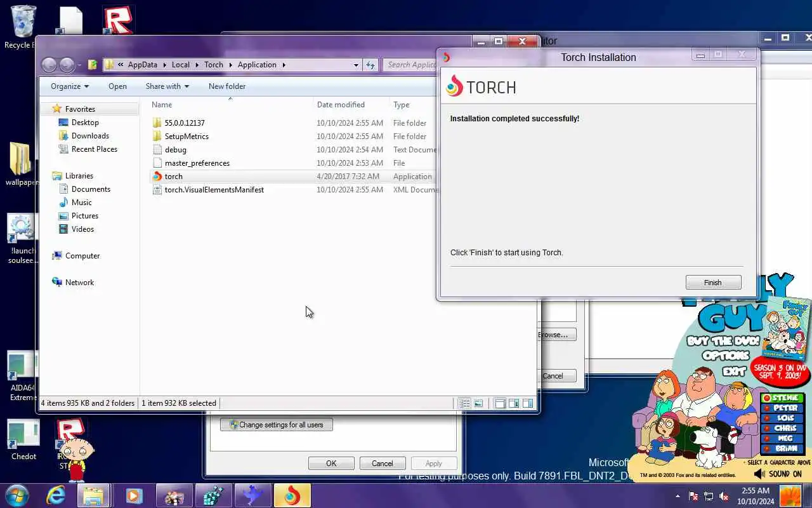Open Pictures library in navigation pane
This screenshot has width=812, height=508.
[85, 216]
